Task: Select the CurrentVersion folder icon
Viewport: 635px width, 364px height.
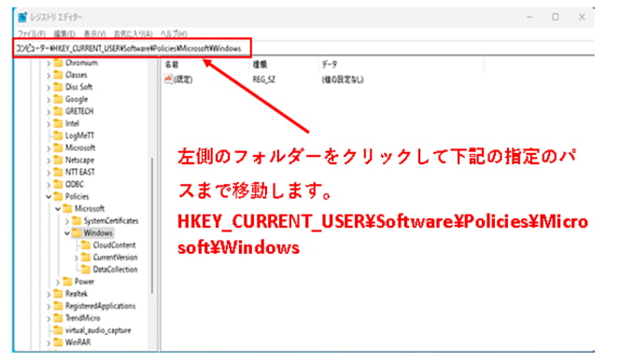Action: point(86,257)
